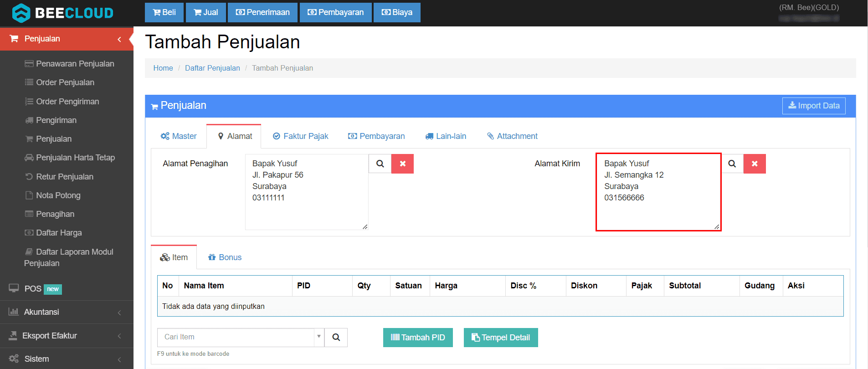Viewport: 868px width, 369px height.
Task: Click search icon next to Alamat Kirim
Action: tap(732, 164)
